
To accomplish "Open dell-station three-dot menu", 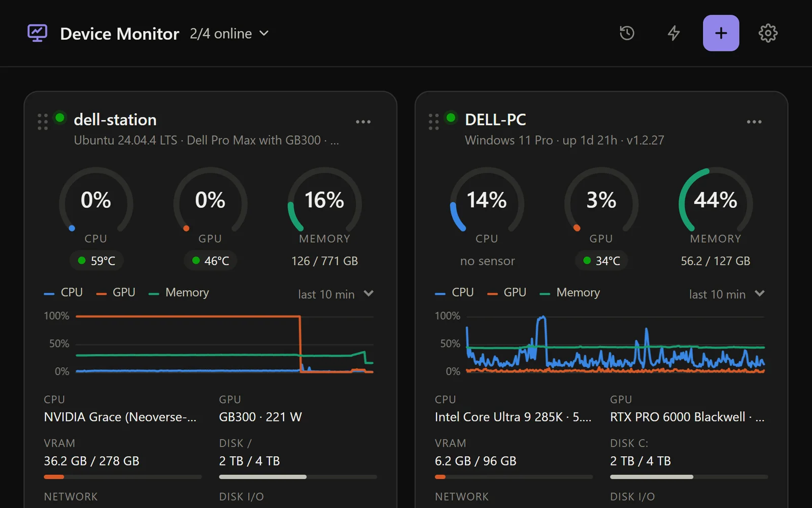I will 363,122.
